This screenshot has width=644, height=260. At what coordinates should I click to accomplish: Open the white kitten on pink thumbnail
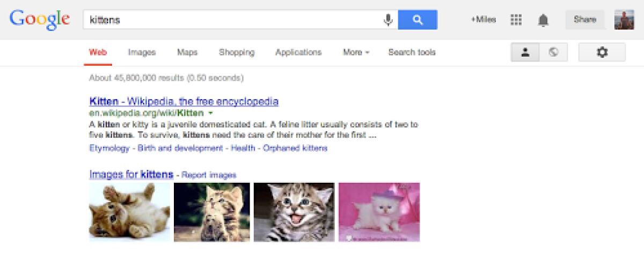tap(379, 212)
